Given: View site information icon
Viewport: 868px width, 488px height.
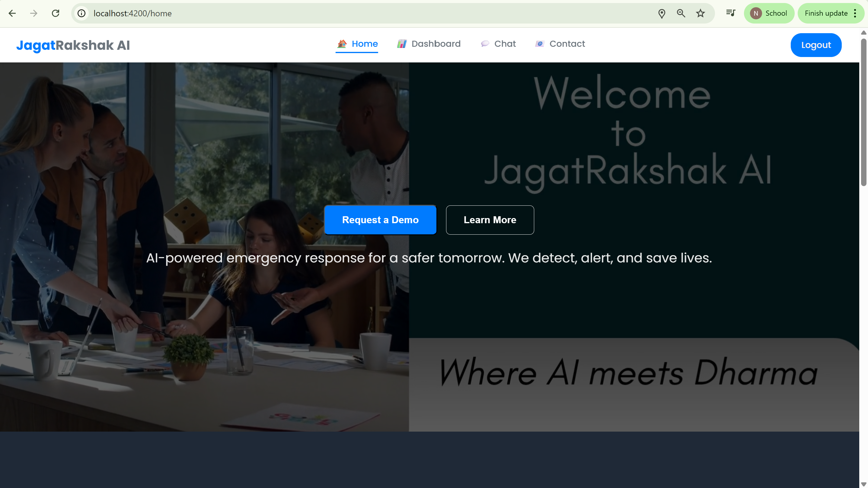Looking at the screenshot, I should click(81, 14).
